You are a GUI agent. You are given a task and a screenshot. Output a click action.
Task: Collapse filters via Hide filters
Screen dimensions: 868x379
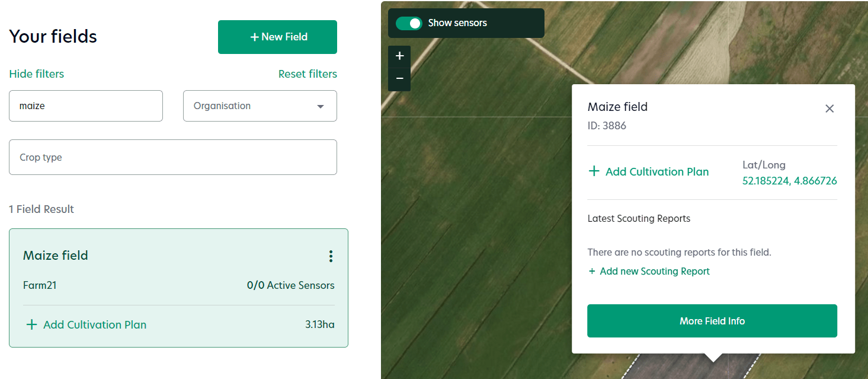(36, 74)
